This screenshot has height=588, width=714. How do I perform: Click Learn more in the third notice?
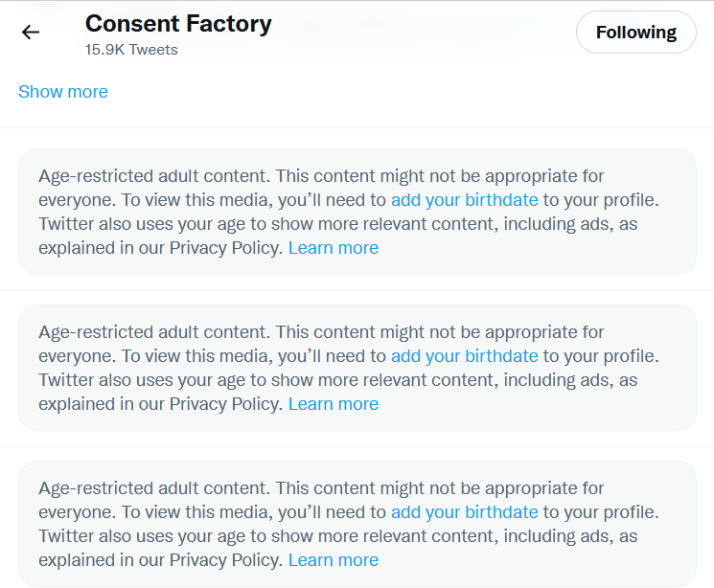pyautogui.click(x=334, y=560)
